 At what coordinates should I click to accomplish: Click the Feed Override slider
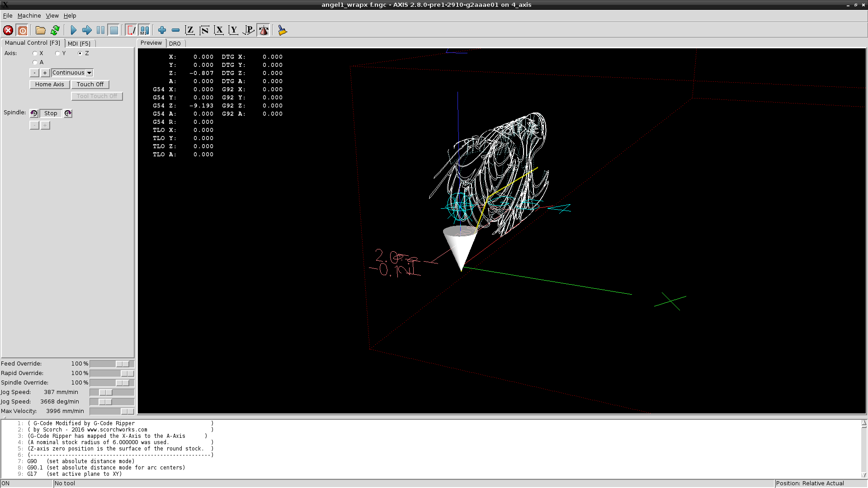pyautogui.click(x=122, y=364)
